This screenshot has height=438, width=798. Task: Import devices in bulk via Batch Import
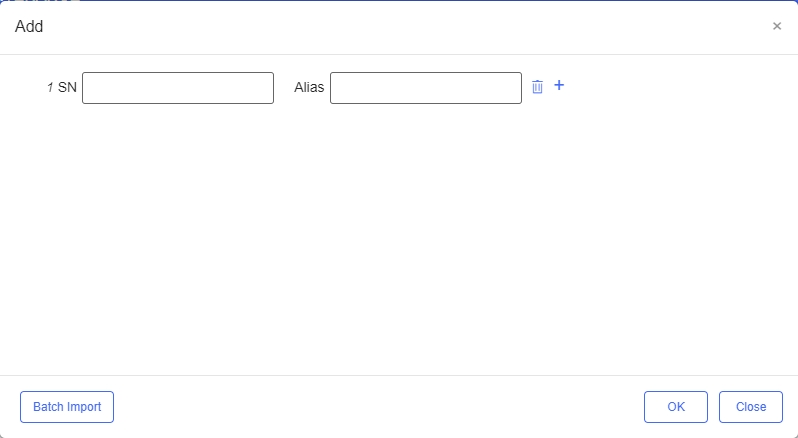(67, 407)
